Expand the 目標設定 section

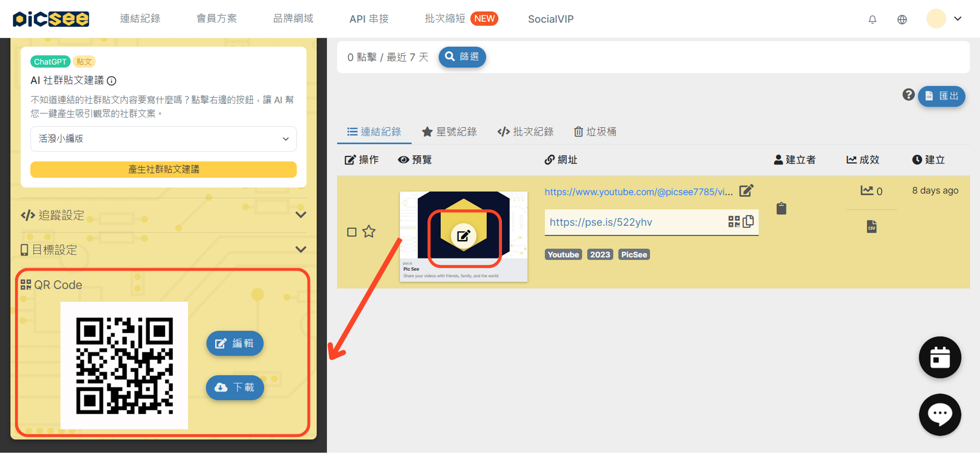(164, 250)
